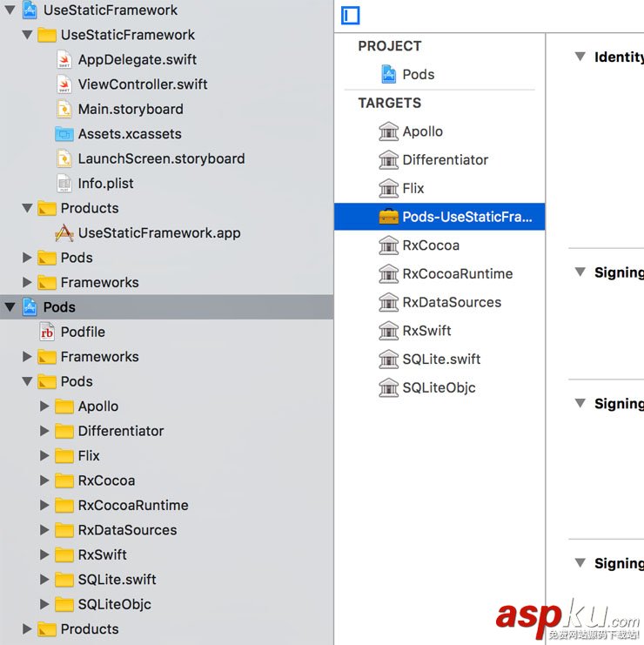This screenshot has width=644, height=645.
Task: Collapse the UseStaticFramework project root triangle
Action: pyautogui.click(x=10, y=10)
